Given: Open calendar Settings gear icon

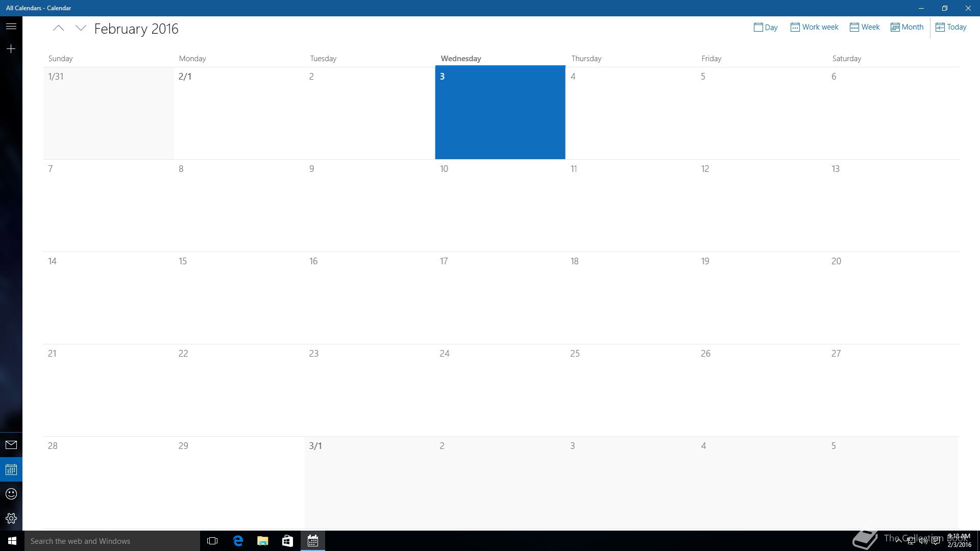Looking at the screenshot, I should pyautogui.click(x=11, y=518).
